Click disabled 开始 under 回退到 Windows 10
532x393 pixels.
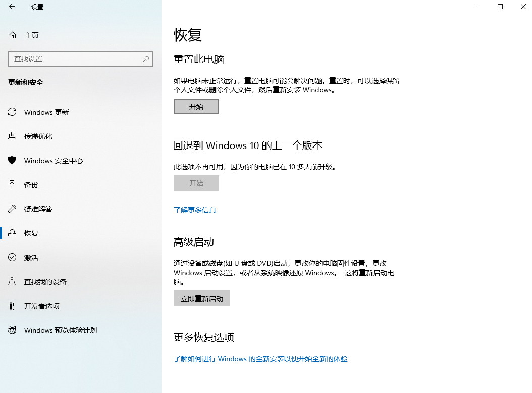196,183
